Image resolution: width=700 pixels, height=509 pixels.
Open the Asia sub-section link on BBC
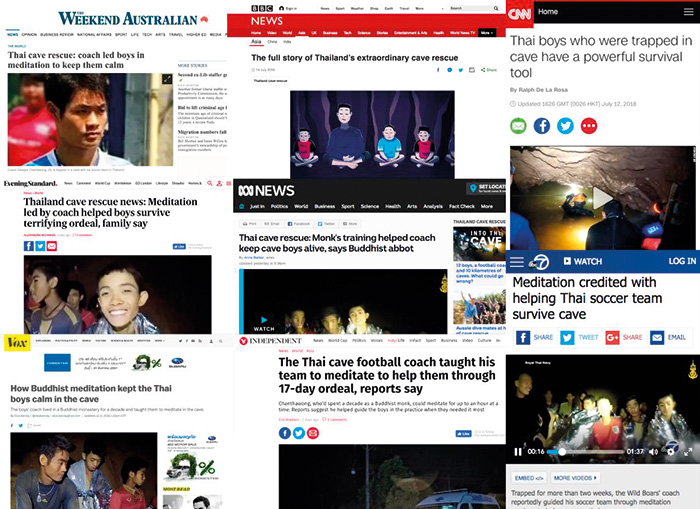coord(256,42)
